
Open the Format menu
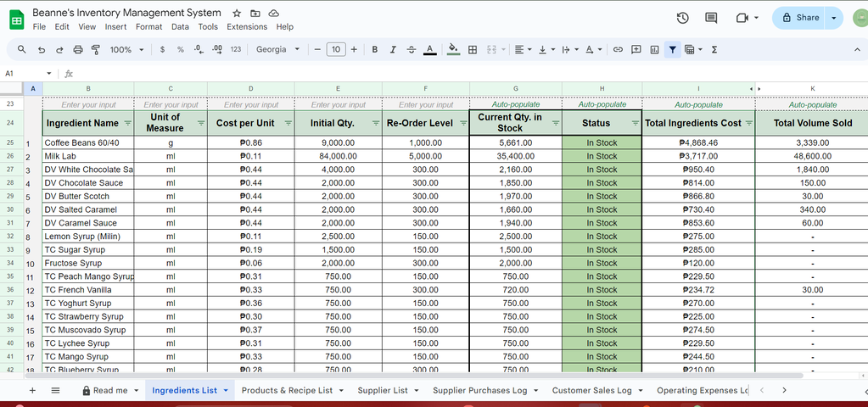pyautogui.click(x=149, y=26)
